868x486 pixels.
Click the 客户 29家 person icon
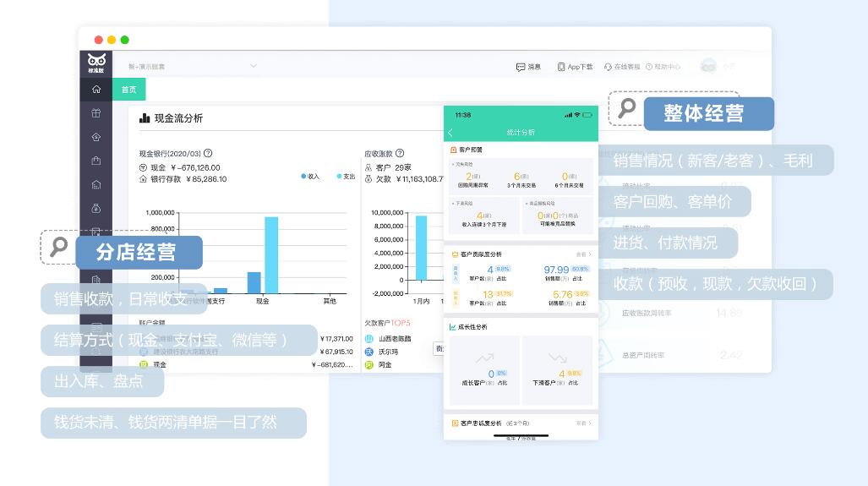pos(368,167)
